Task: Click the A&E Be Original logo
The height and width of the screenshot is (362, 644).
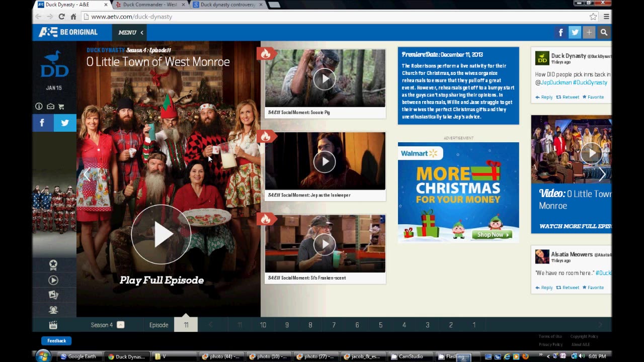Action: point(68,32)
